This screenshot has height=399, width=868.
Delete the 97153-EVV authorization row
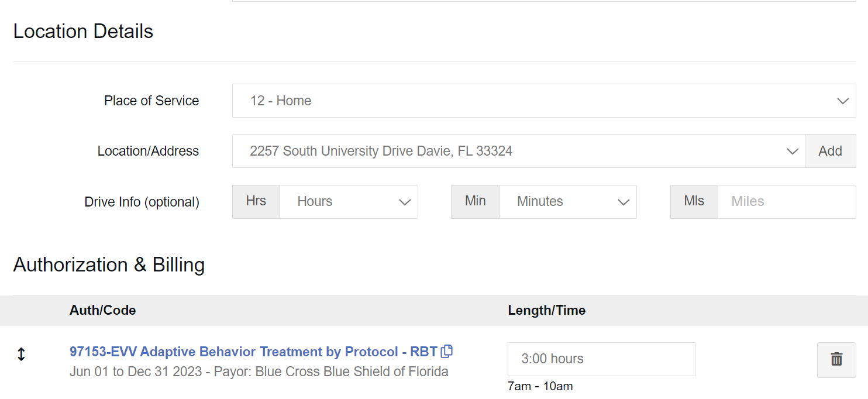[836, 360]
